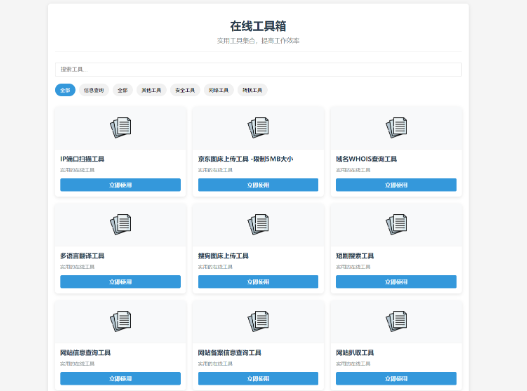Click the document icon on 京东图床上传工具 card
Image resolution: width=527 pixels, height=391 pixels.
[x=258, y=127]
